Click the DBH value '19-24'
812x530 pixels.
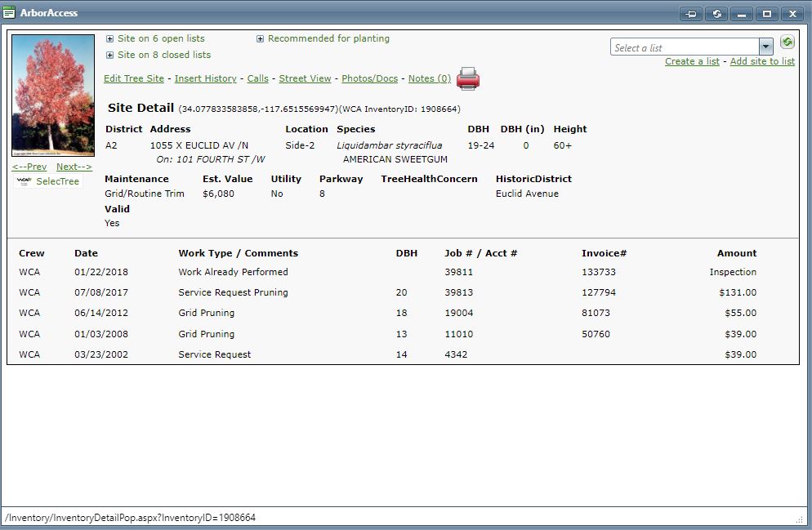pyautogui.click(x=481, y=145)
